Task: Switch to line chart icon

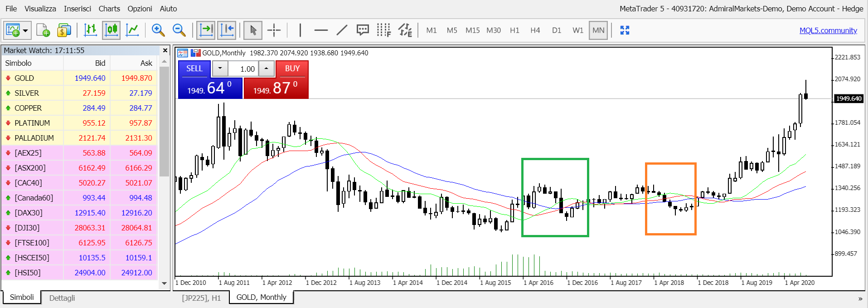Action: [x=132, y=30]
